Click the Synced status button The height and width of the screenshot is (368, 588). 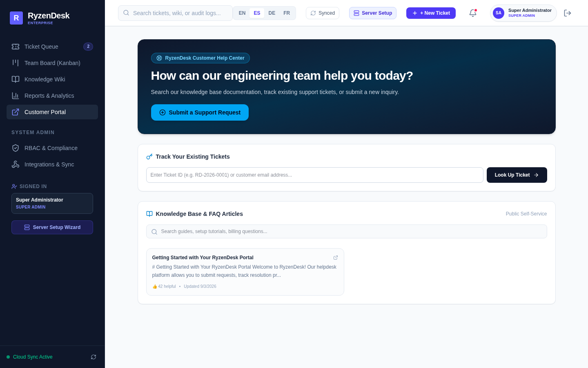pyautogui.click(x=323, y=13)
